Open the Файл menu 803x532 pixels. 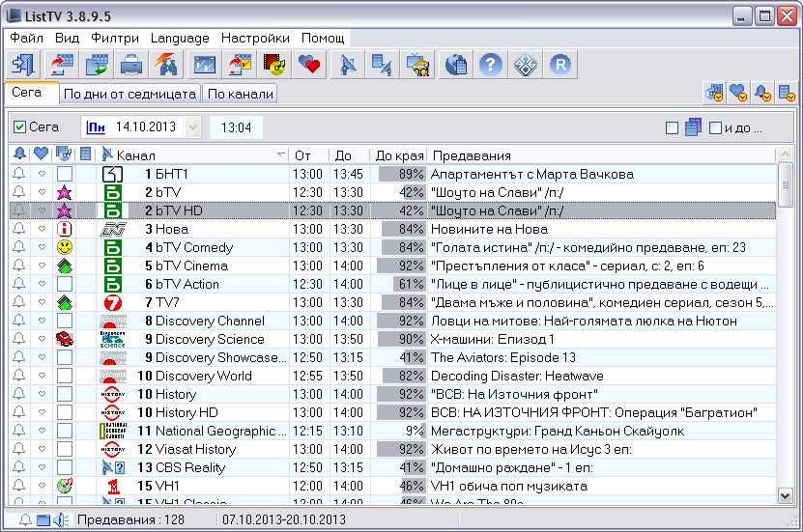click(27, 38)
